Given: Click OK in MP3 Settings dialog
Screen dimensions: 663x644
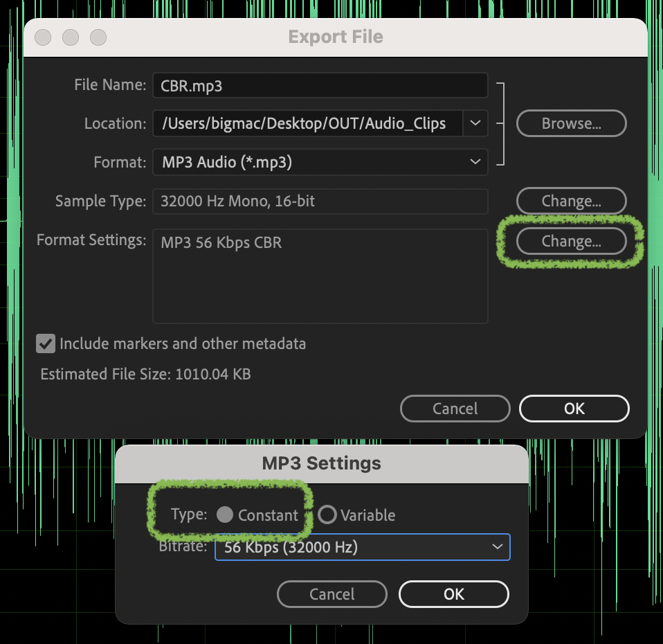Looking at the screenshot, I should [x=454, y=594].
